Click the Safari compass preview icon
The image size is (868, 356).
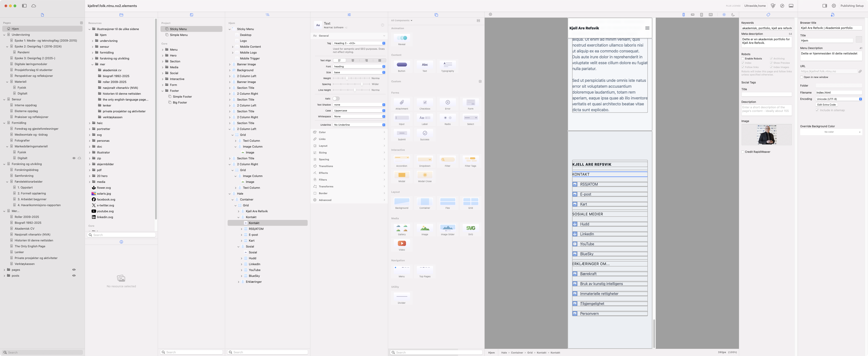[782, 6]
